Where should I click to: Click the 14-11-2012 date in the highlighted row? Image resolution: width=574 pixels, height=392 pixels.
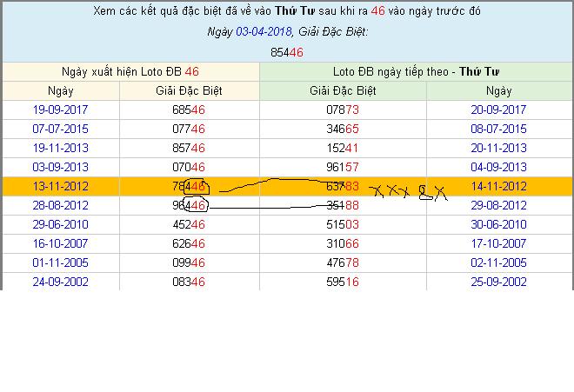(499, 186)
